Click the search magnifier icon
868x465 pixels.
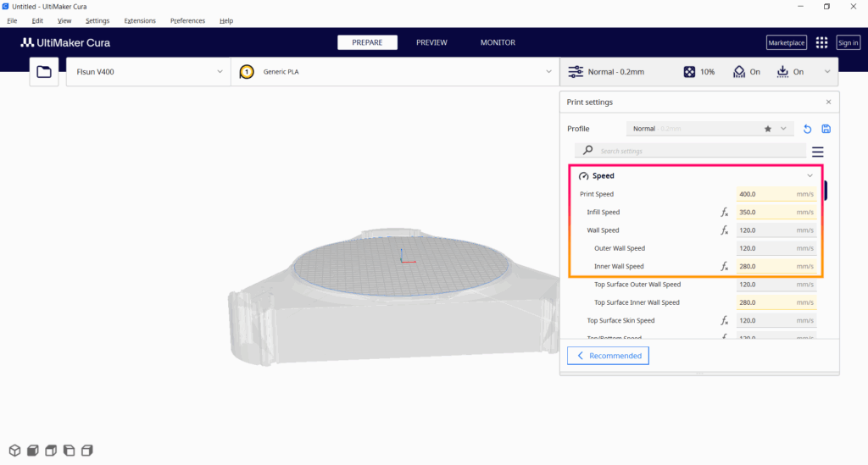588,151
